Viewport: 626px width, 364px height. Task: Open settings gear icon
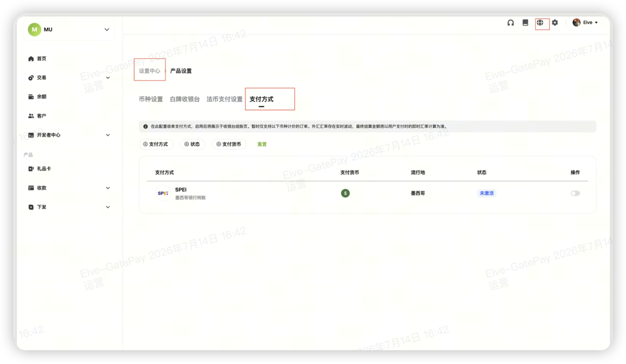(555, 23)
